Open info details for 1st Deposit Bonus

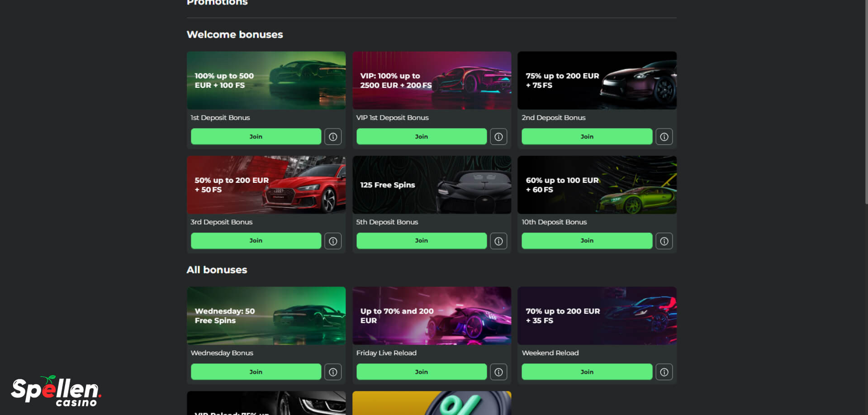[x=333, y=136]
